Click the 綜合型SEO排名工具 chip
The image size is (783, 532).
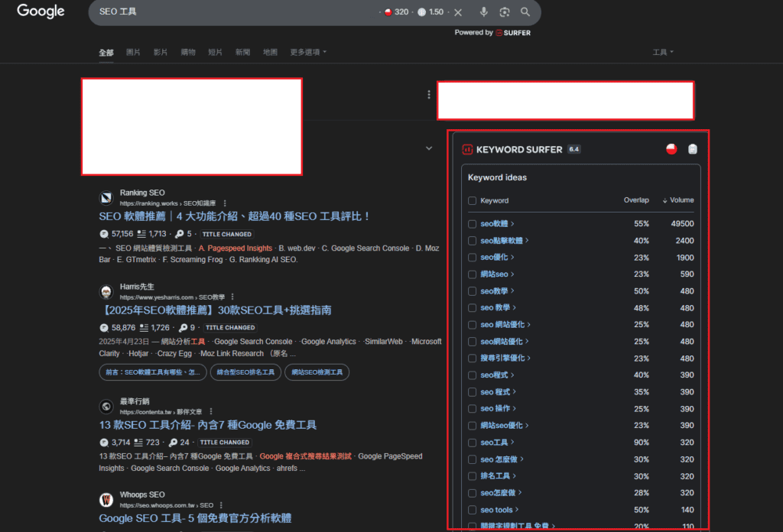point(245,372)
